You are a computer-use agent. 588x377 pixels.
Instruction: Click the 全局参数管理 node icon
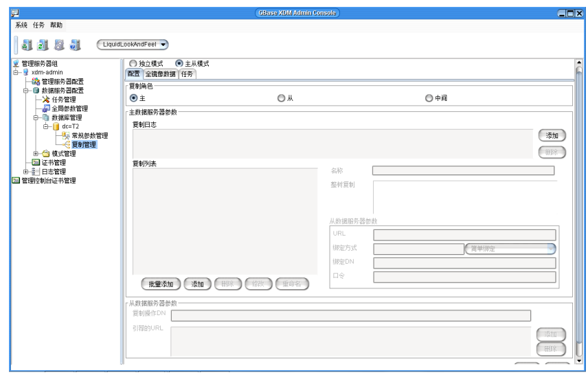(46, 108)
